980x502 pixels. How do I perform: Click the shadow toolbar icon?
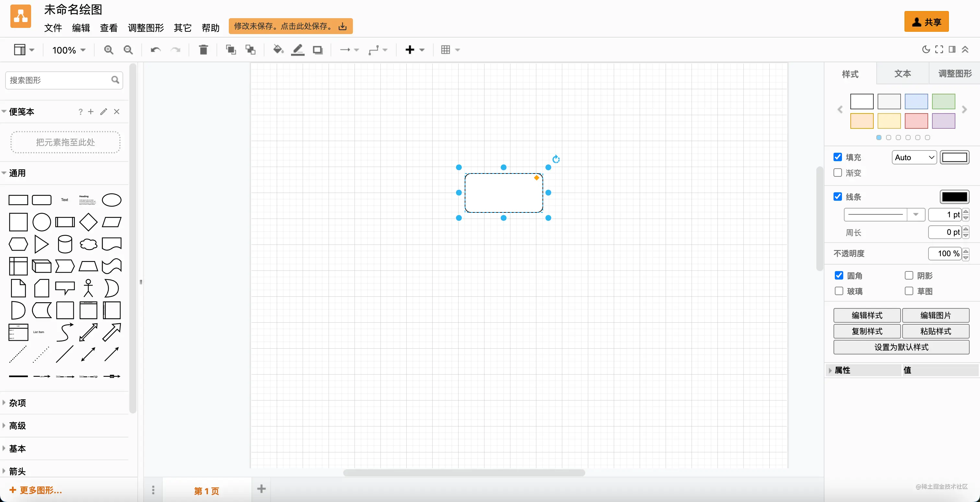pos(317,50)
